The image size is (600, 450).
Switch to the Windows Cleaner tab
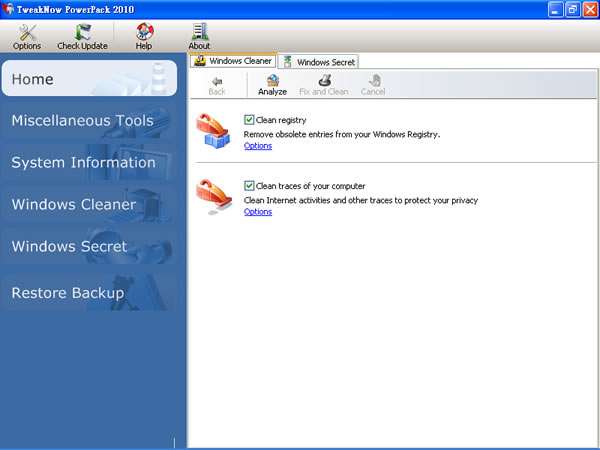[x=233, y=61]
